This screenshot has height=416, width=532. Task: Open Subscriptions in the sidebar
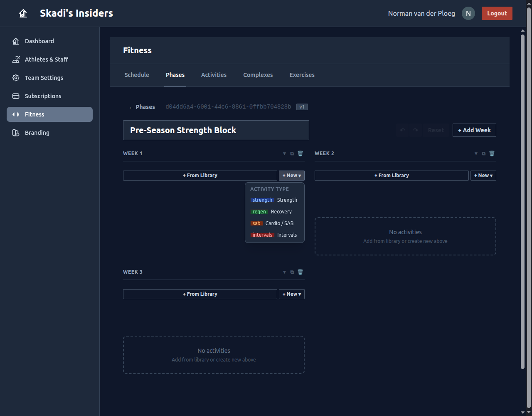point(49,96)
